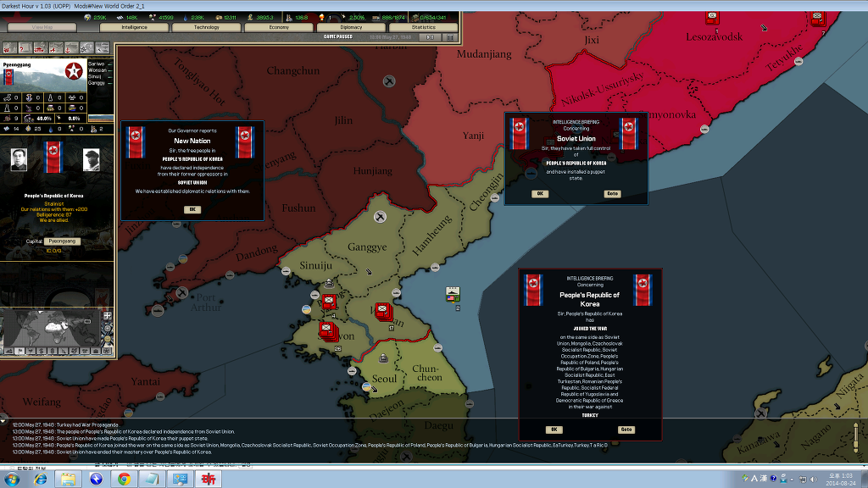Screen dimensions: 868x488
Task: Click the Pyeonggang capital button
Action: [x=62, y=241]
